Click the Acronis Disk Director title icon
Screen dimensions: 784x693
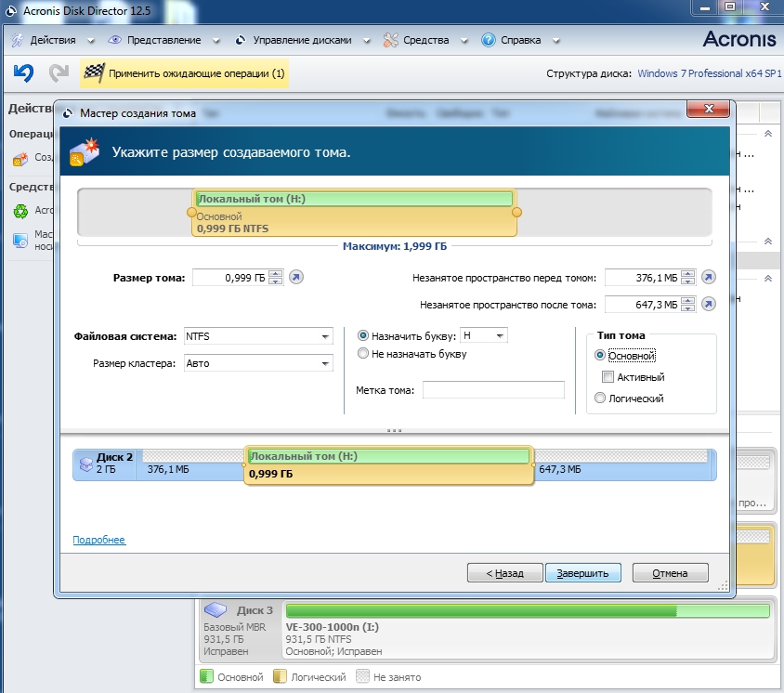11,10
